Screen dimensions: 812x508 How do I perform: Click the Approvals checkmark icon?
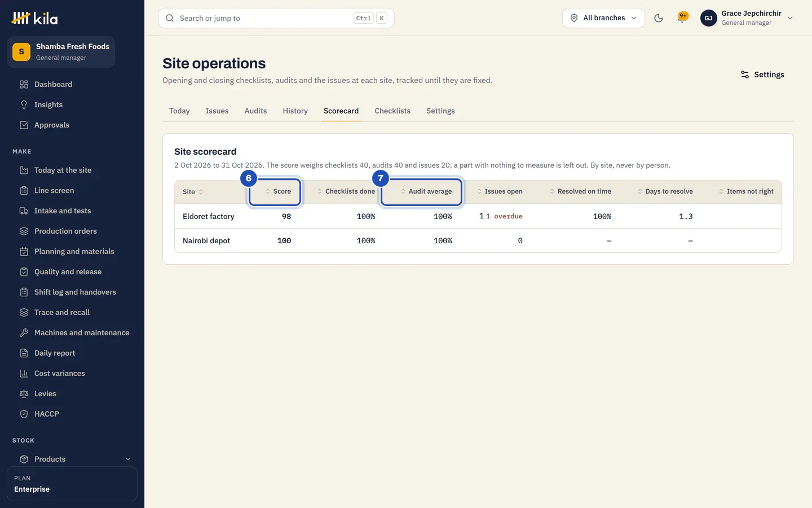[x=24, y=125]
